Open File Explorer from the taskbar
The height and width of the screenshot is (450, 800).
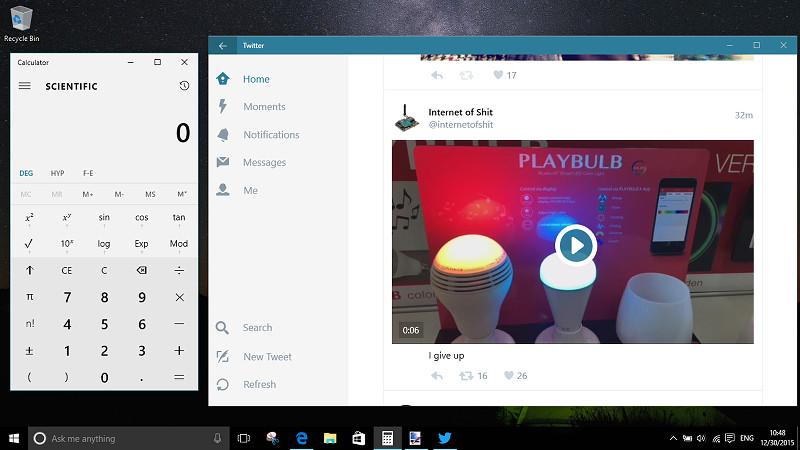point(330,438)
